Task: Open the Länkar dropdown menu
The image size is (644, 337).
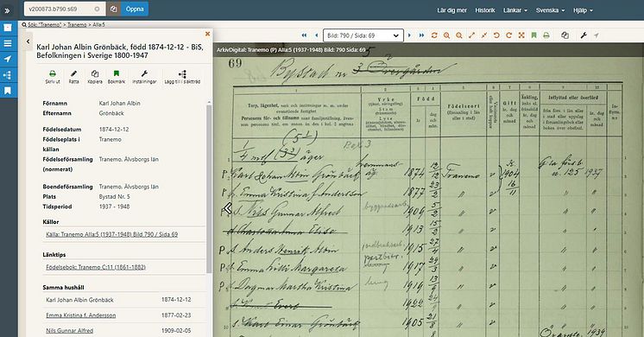Action: 515,10
